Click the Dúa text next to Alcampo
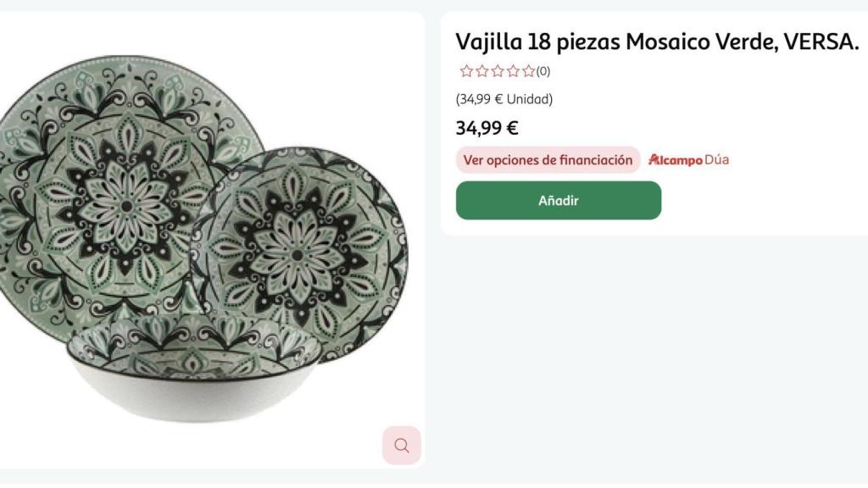 (716, 159)
